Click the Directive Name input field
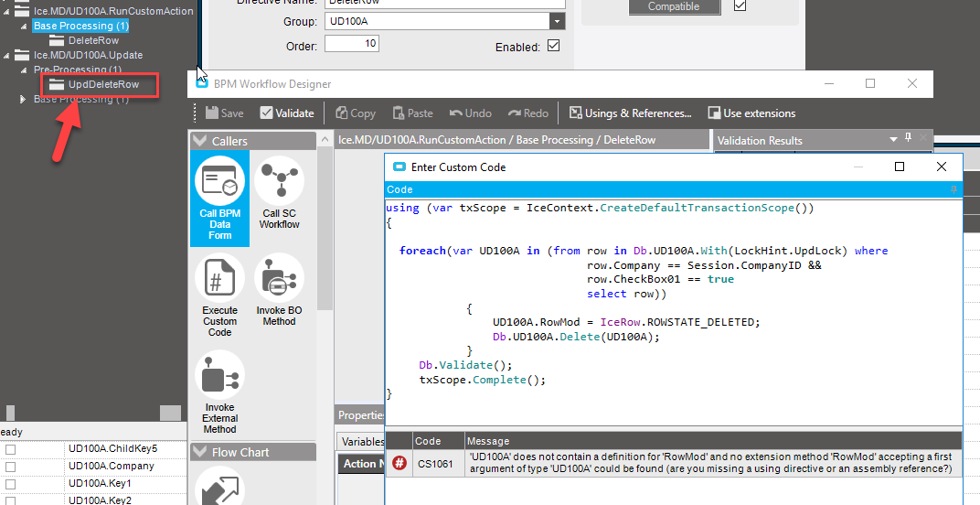This screenshot has width=980, height=505. (x=444, y=3)
